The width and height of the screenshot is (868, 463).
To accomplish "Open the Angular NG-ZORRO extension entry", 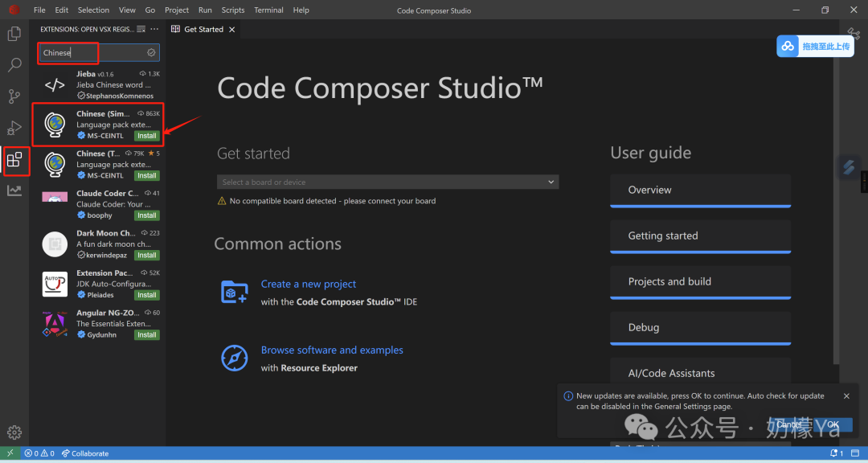I will (x=97, y=324).
